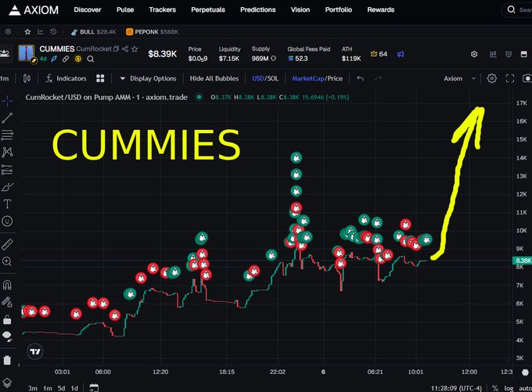
Task: Favorite CUMMIES with star icon
Action: pyautogui.click(x=135, y=49)
